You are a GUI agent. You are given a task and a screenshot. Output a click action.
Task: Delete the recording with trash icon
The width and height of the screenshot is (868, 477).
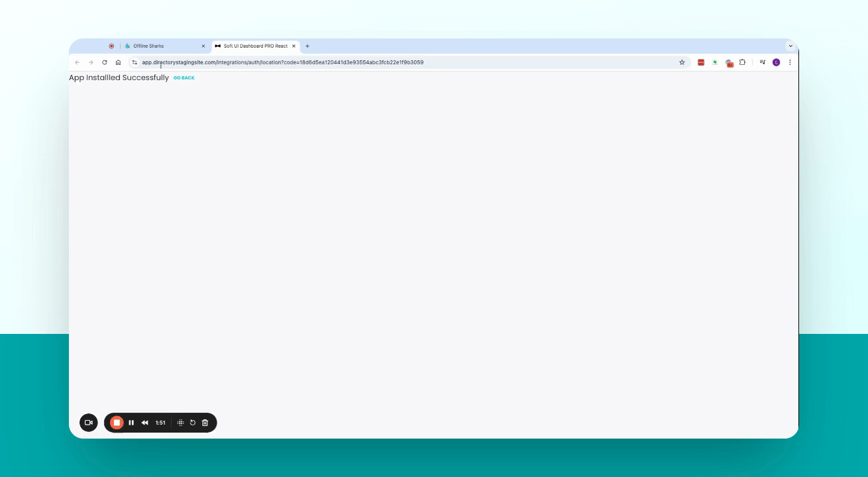click(x=205, y=423)
